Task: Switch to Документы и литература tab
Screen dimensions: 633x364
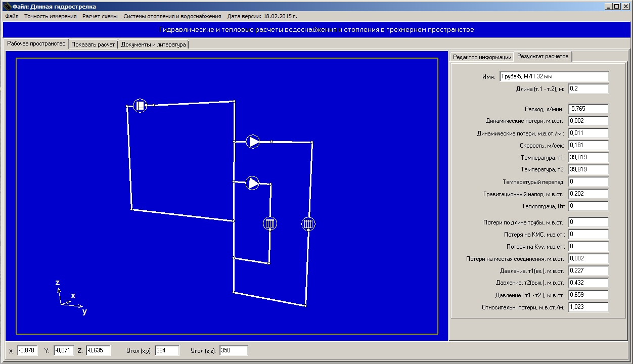Action: pos(154,44)
